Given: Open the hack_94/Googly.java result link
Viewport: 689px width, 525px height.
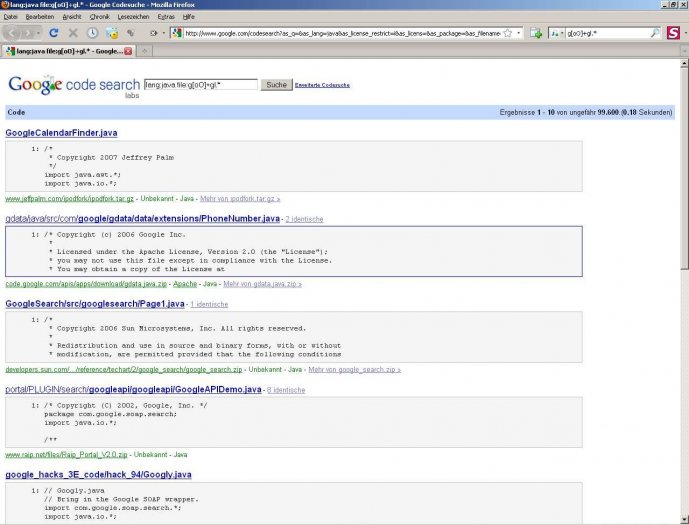Looking at the screenshot, I should tap(98, 474).
